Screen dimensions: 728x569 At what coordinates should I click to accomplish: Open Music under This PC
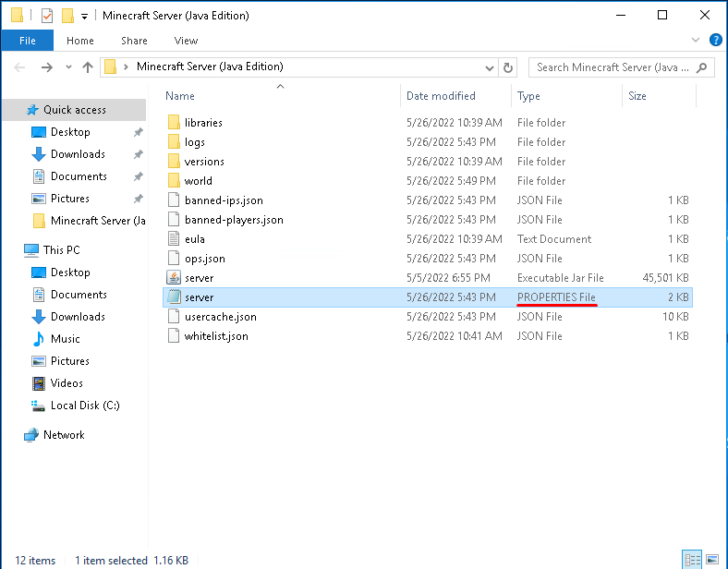65,339
